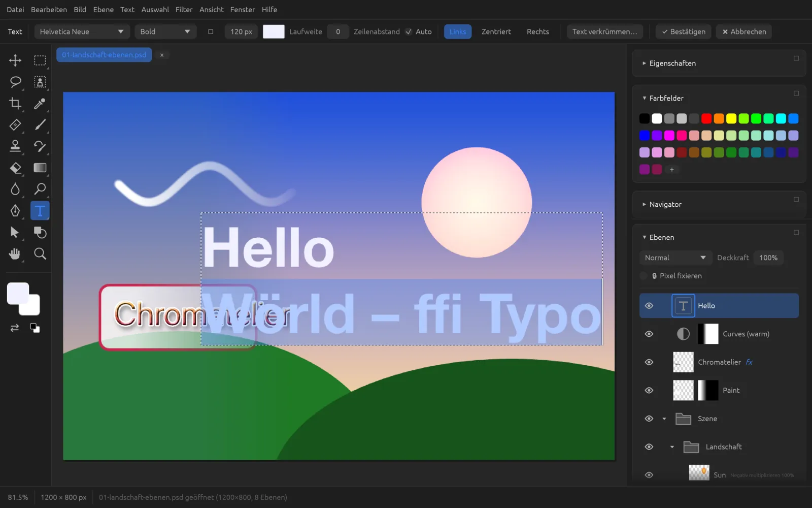Select the Move tool

point(15,60)
